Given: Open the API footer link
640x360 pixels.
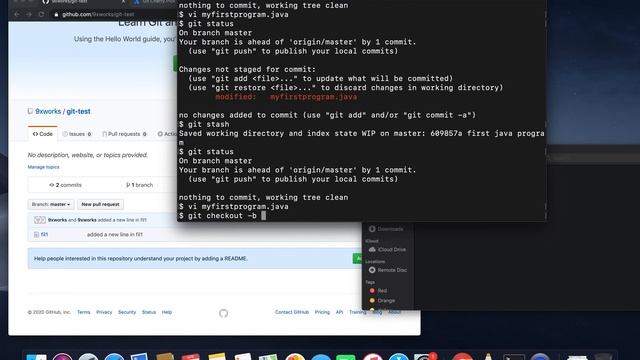Looking at the screenshot, I should [x=339, y=312].
